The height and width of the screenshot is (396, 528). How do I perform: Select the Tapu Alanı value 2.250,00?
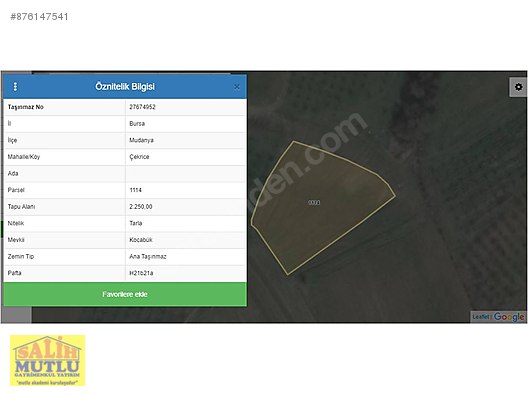tap(141, 207)
